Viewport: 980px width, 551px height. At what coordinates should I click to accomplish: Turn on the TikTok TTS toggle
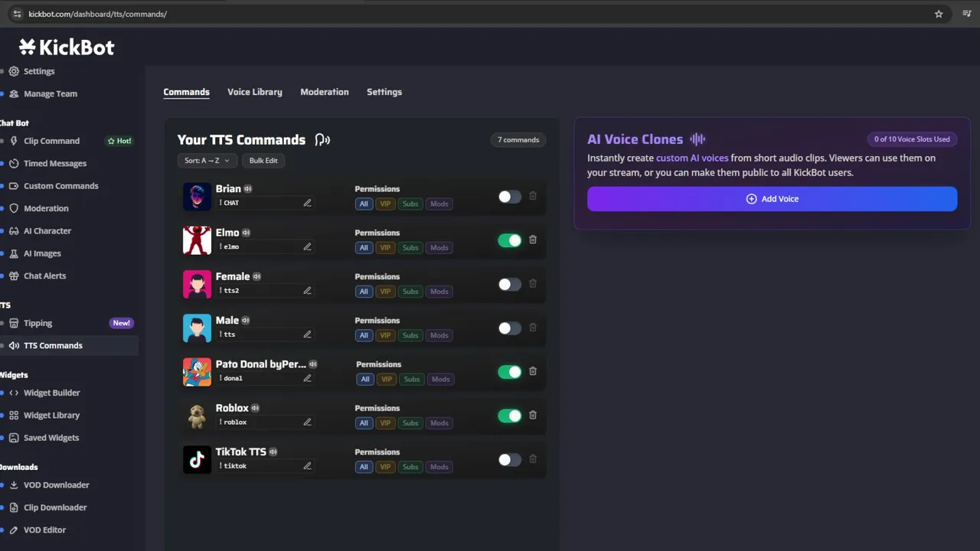pyautogui.click(x=509, y=460)
